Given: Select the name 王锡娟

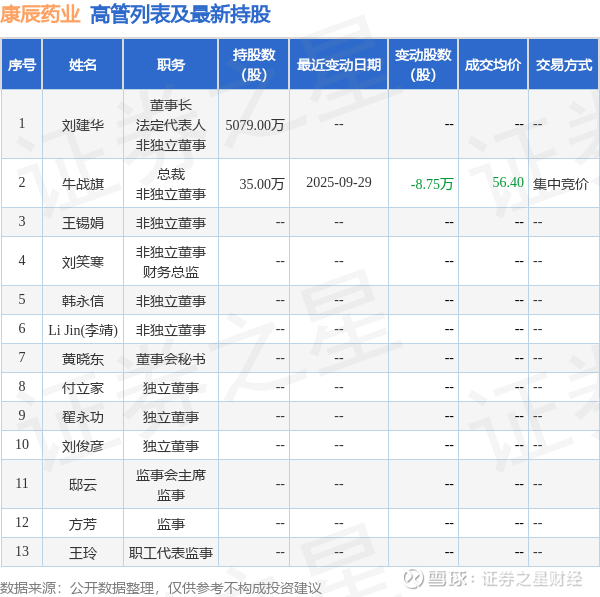Looking at the screenshot, I should tap(83, 223).
